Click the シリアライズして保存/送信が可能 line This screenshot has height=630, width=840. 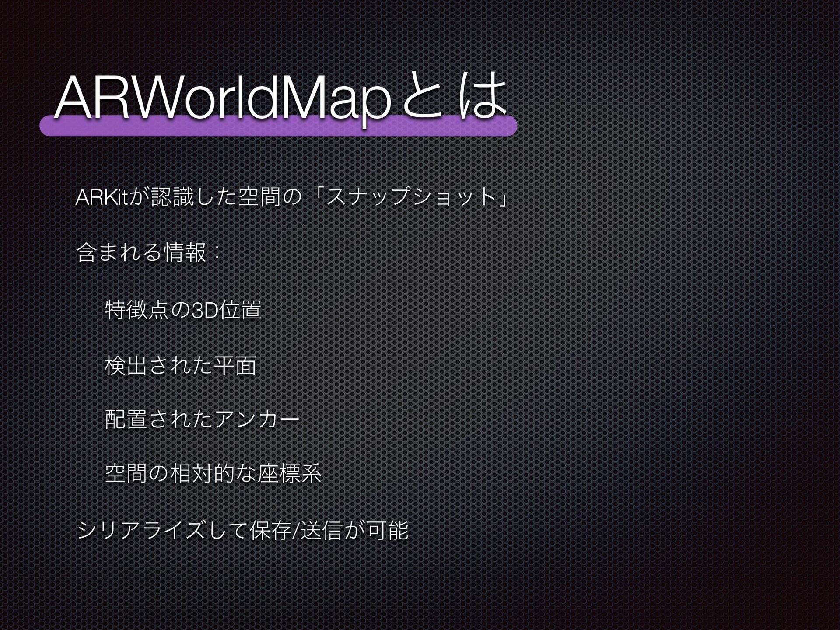tap(242, 531)
